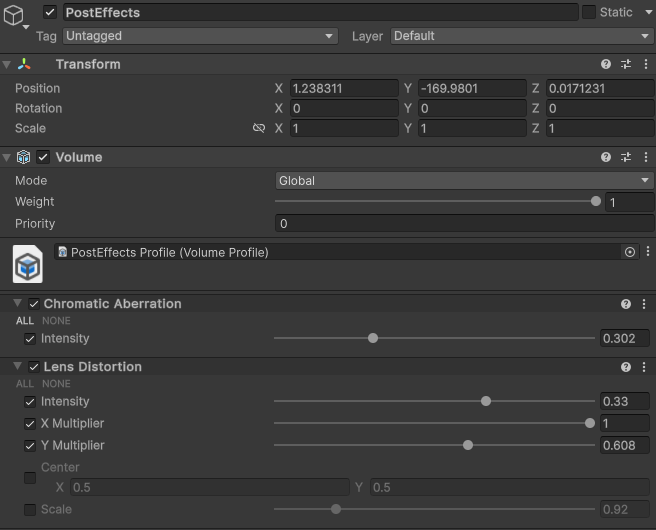The height and width of the screenshot is (530, 656).
Task: Click NONE under Lens Distortion
Action: tap(56, 384)
